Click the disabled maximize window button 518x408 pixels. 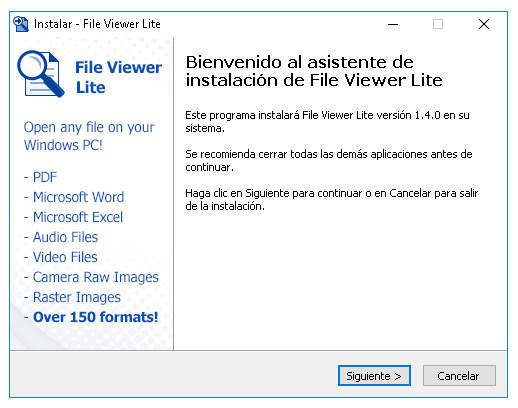[438, 24]
